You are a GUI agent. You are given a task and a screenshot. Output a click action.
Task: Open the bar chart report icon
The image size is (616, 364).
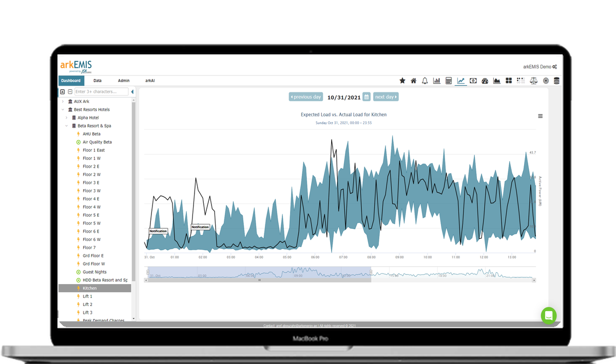coord(437,80)
